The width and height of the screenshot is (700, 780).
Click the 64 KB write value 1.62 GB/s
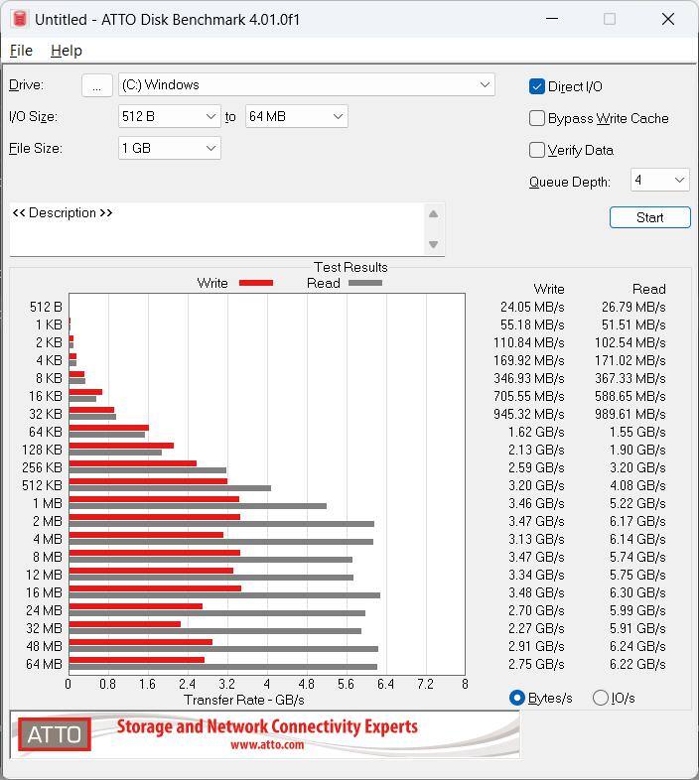pyautogui.click(x=536, y=433)
